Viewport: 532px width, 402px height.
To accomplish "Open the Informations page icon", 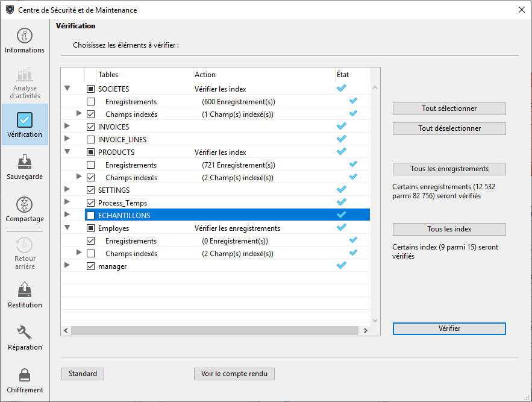I will tap(25, 36).
